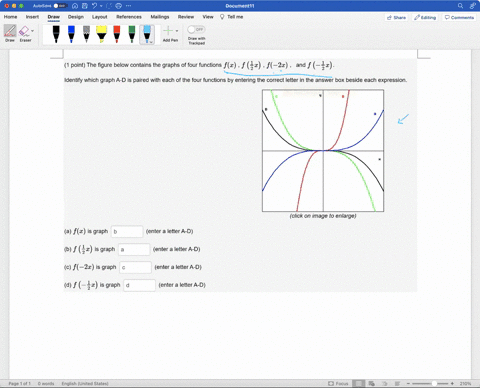Expand the Add Pen dropdown arrow

point(177,31)
